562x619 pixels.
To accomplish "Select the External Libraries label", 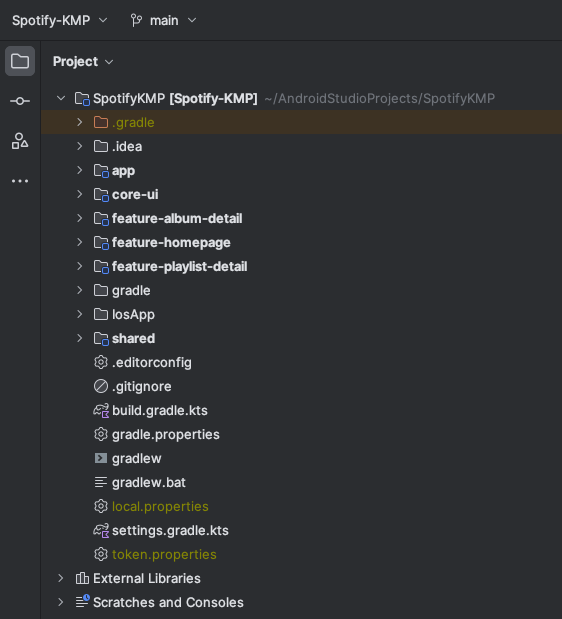I will [147, 578].
